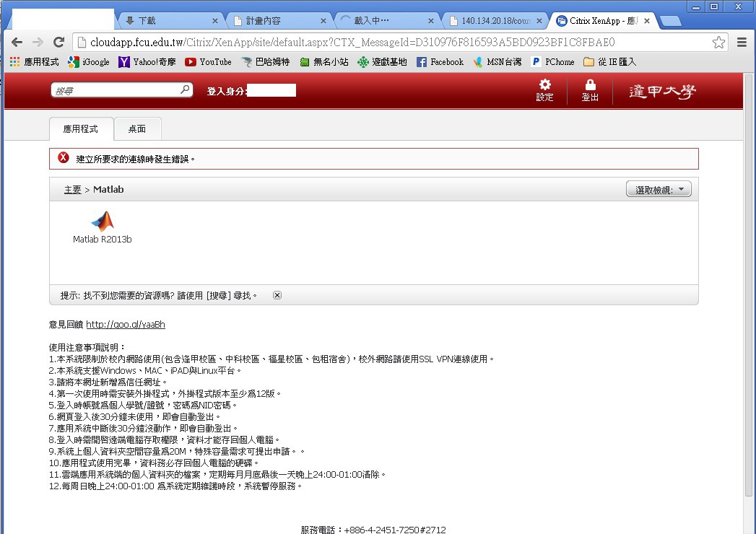Open the goo.gl/yaaBh feedback link
Image resolution: width=756 pixels, height=534 pixels.
(126, 324)
